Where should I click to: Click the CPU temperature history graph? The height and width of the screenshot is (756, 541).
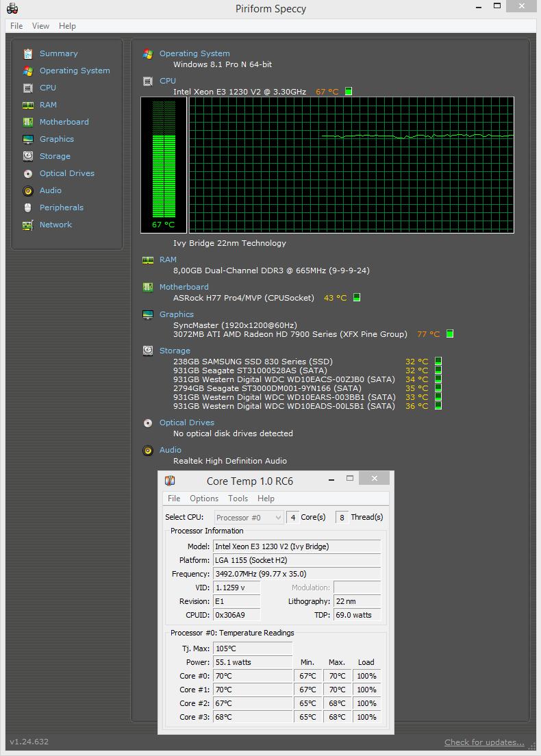[351, 165]
